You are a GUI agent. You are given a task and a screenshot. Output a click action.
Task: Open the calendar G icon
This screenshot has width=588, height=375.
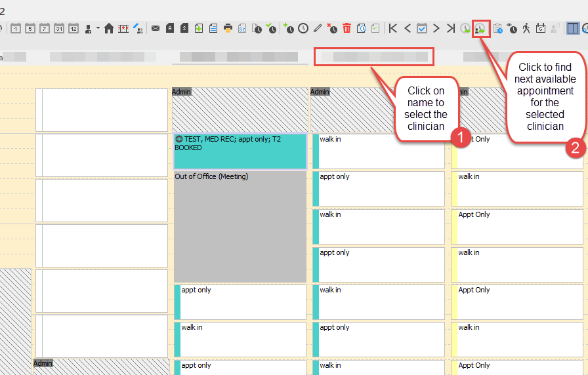[x=541, y=28]
